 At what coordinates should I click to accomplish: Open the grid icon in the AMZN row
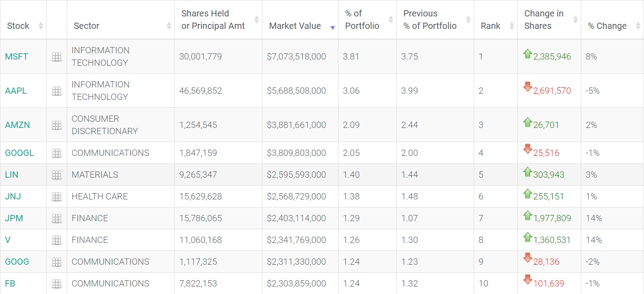[56, 125]
